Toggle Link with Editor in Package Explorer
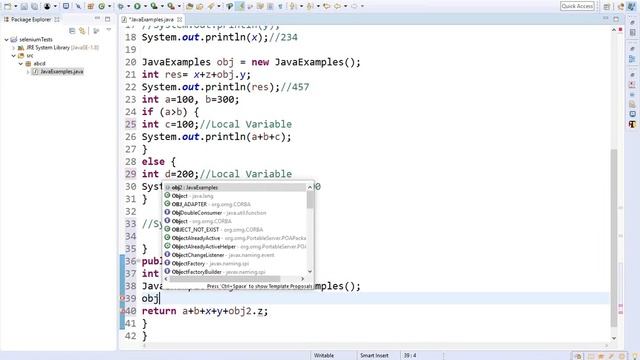 (x=82, y=31)
